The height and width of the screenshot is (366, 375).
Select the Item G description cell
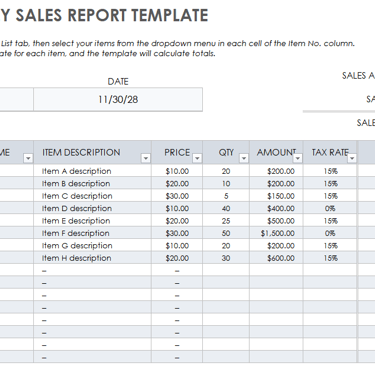tap(92, 246)
